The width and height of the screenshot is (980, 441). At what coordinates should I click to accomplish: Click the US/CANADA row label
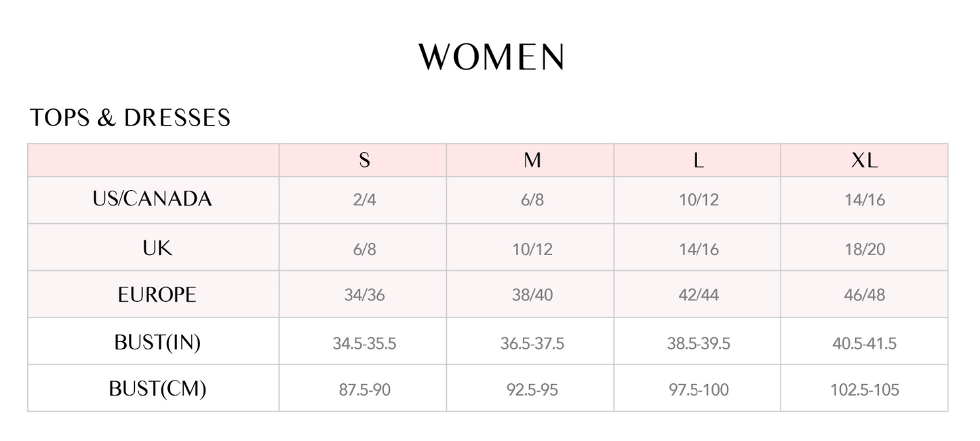pyautogui.click(x=153, y=199)
